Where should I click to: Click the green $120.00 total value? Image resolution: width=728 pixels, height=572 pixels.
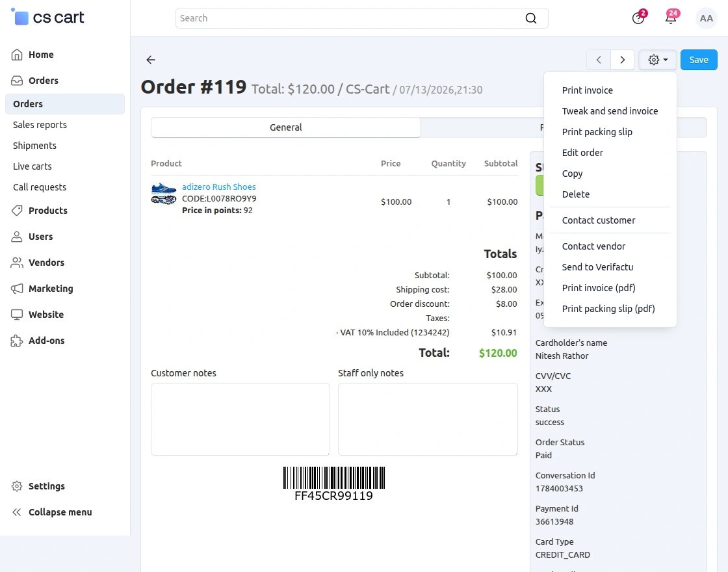coord(498,354)
